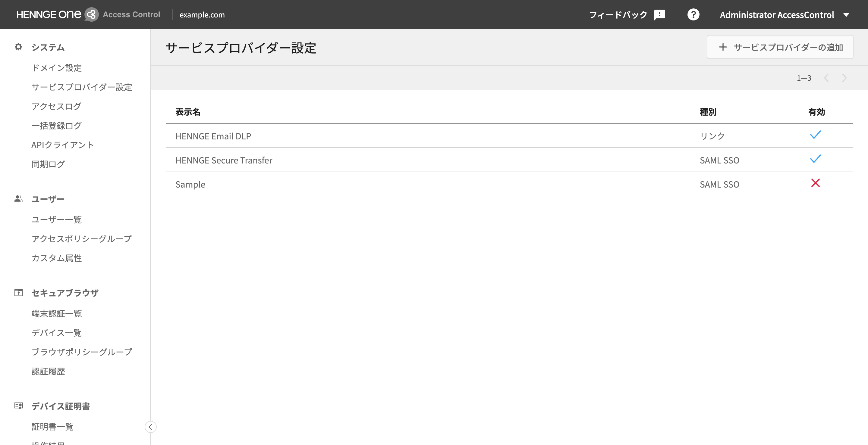
Task: Click the red X for Sample
Action: (x=816, y=183)
